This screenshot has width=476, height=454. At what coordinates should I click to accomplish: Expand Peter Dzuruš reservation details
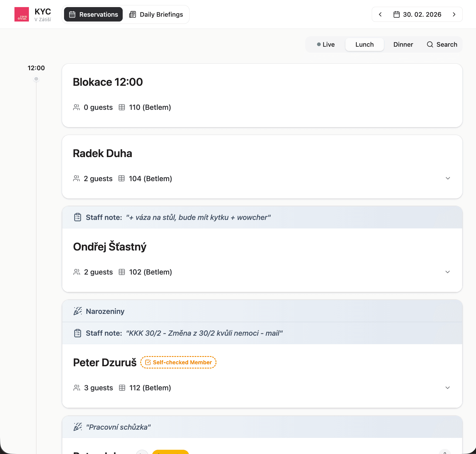[x=448, y=388]
